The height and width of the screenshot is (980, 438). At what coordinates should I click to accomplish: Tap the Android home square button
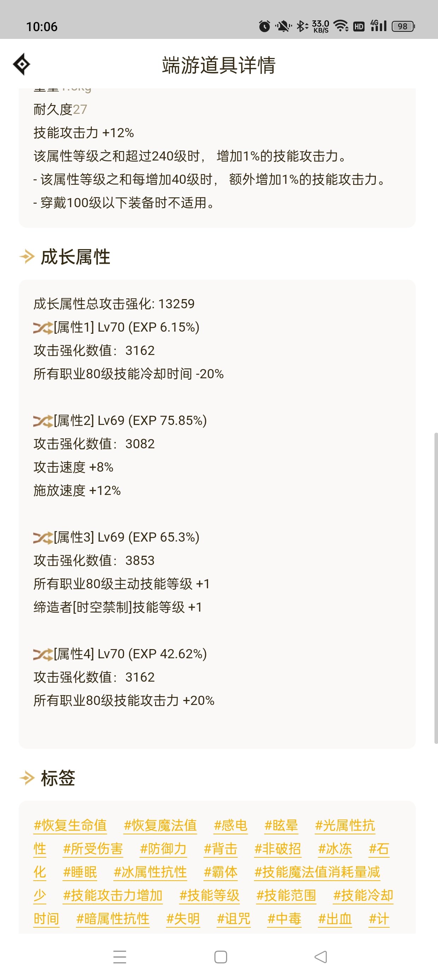tap(221, 957)
